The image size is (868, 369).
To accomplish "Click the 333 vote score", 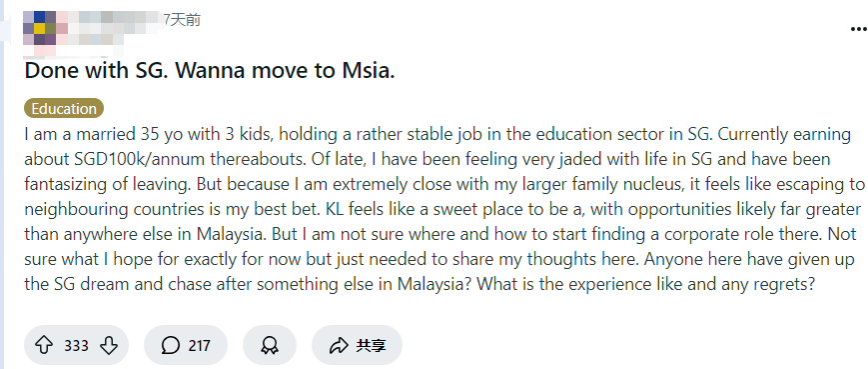I will pos(76,346).
